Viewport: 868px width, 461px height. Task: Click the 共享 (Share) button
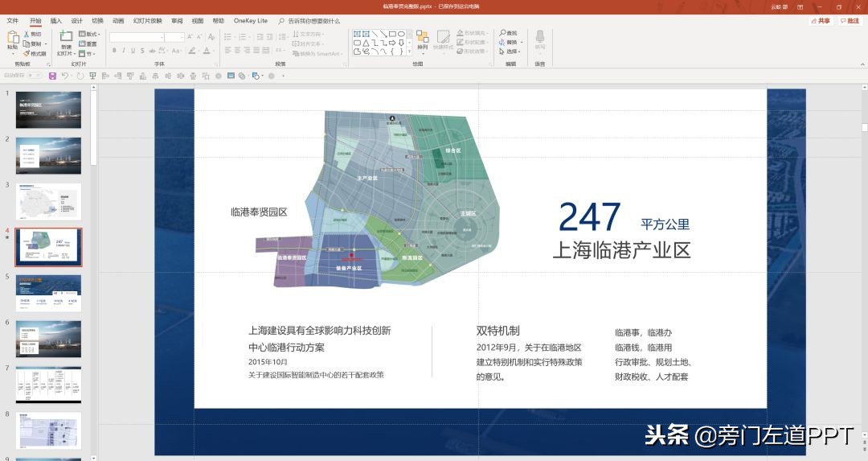pos(821,21)
